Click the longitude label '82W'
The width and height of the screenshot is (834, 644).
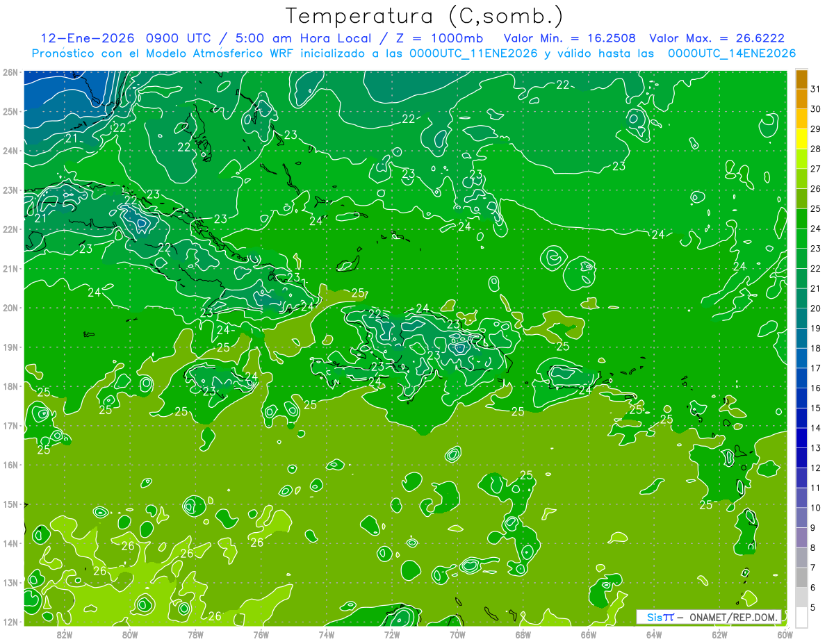pyautogui.click(x=65, y=634)
